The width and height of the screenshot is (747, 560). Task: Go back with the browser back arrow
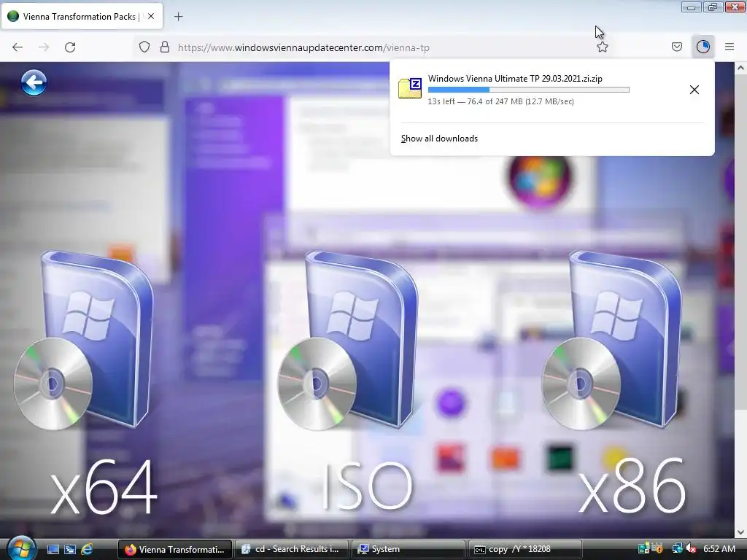(18, 47)
